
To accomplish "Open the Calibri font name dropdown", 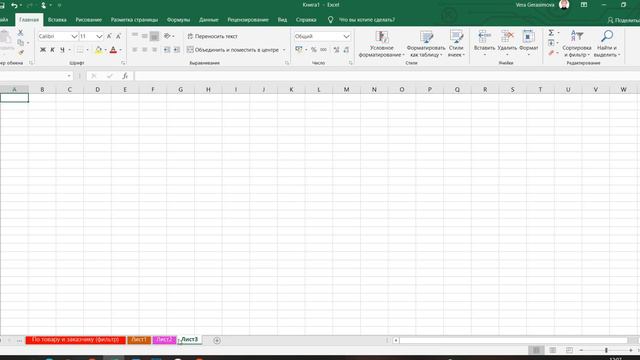I will (x=74, y=36).
